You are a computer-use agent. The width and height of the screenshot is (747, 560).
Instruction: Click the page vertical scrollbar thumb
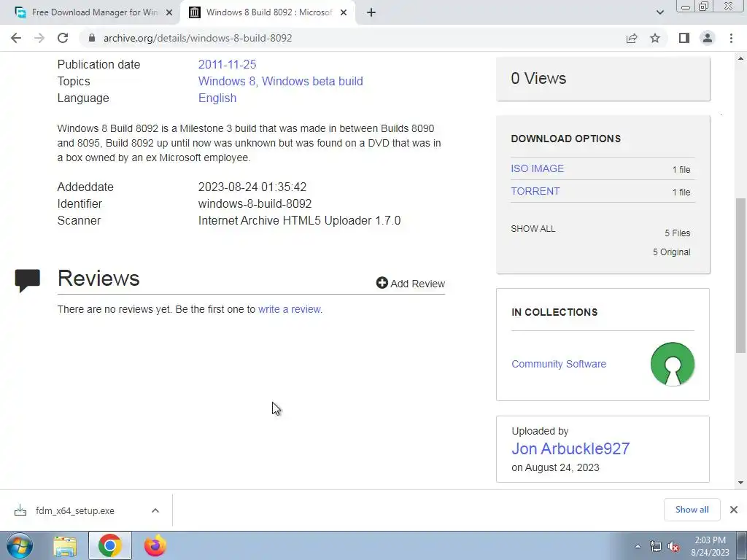click(x=741, y=275)
